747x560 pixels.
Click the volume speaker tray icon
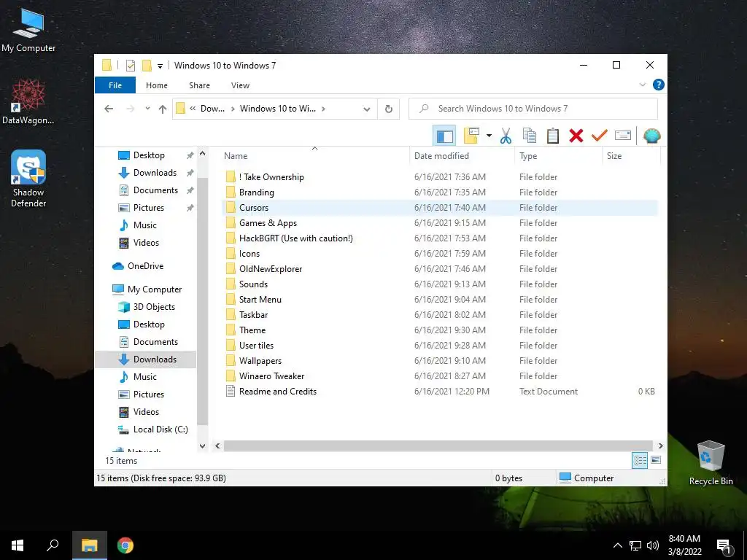point(653,545)
